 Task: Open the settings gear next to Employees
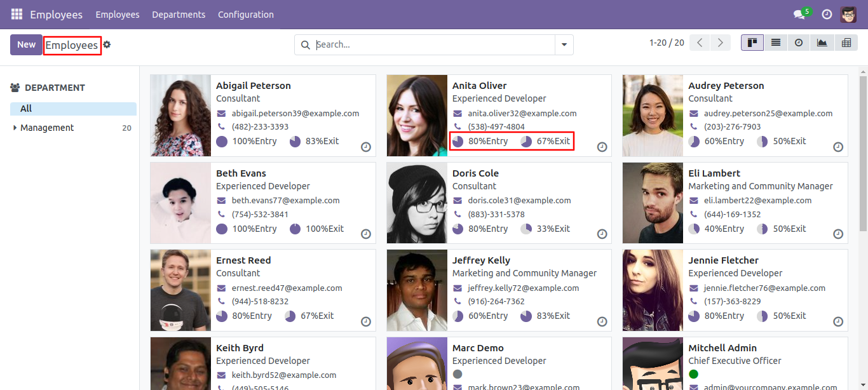107,44
